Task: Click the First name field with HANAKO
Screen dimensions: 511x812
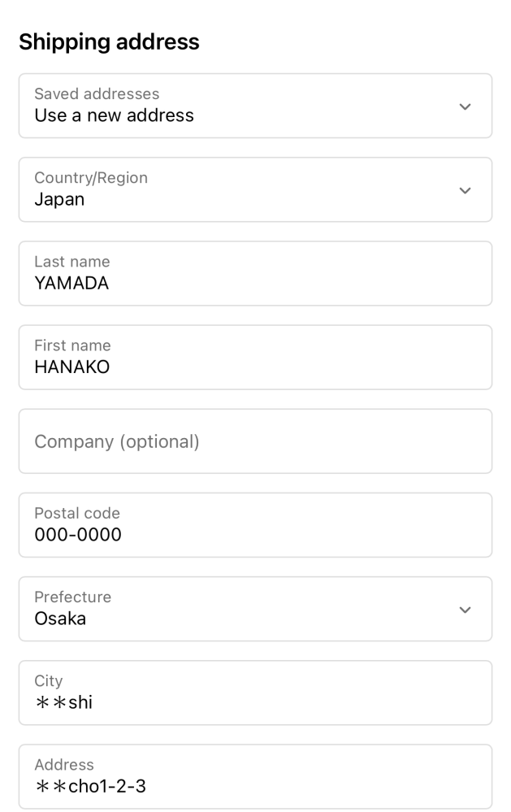Action: 255,358
